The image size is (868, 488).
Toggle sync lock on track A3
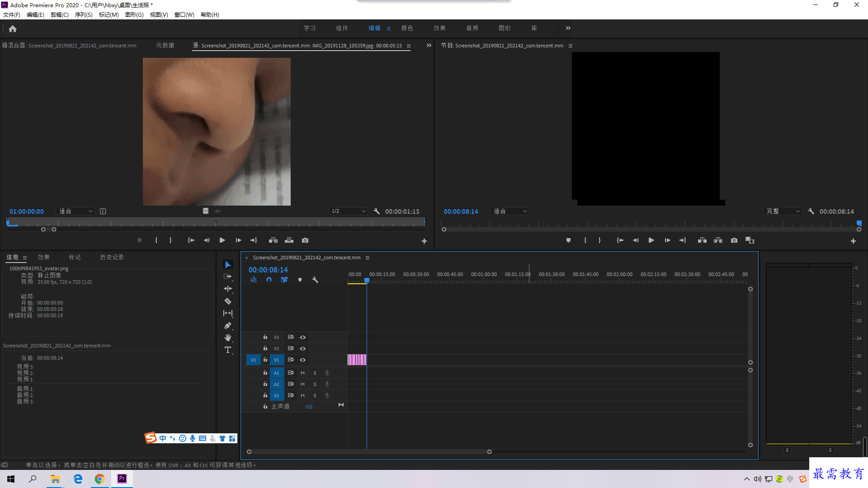point(291,395)
